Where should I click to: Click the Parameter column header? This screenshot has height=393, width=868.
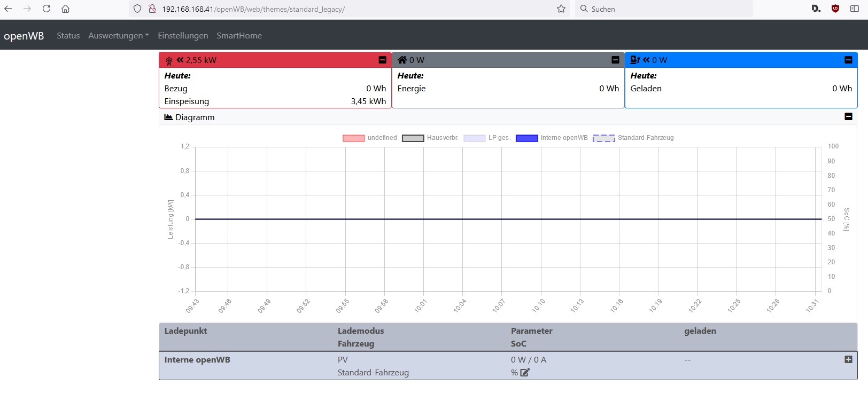point(532,331)
